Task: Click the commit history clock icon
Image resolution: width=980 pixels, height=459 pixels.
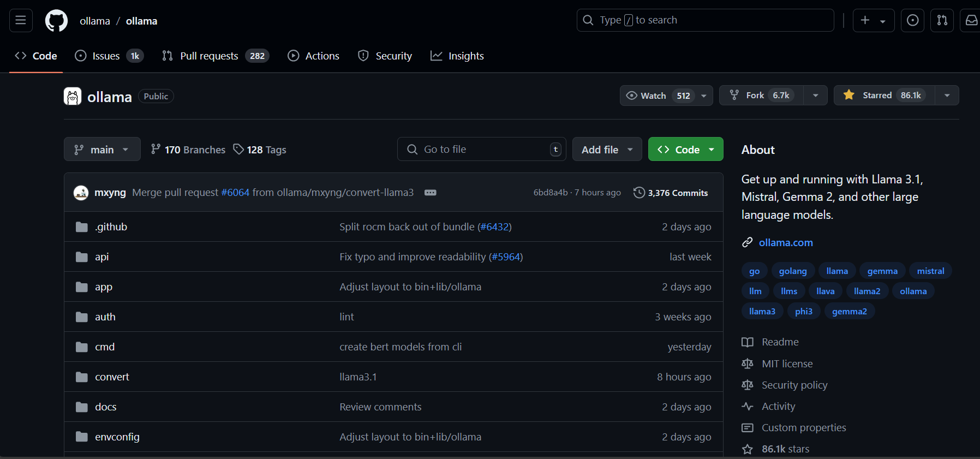Action: (639, 193)
